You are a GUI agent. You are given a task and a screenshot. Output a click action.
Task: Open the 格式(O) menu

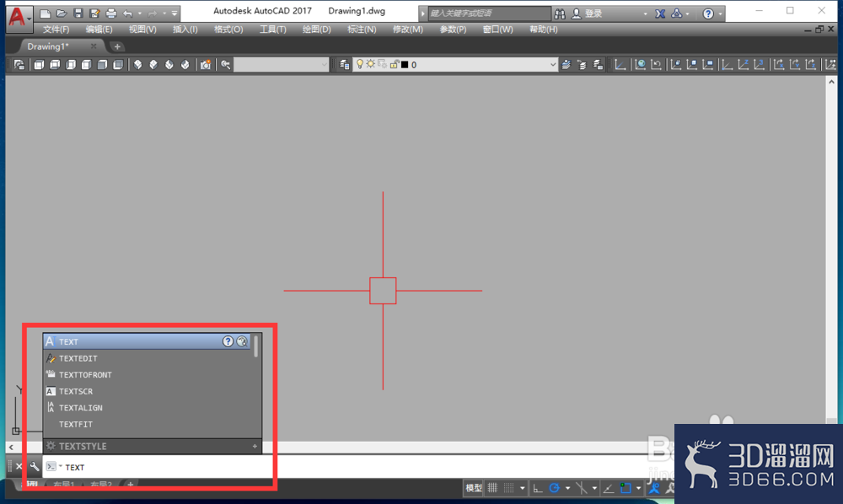tap(228, 29)
